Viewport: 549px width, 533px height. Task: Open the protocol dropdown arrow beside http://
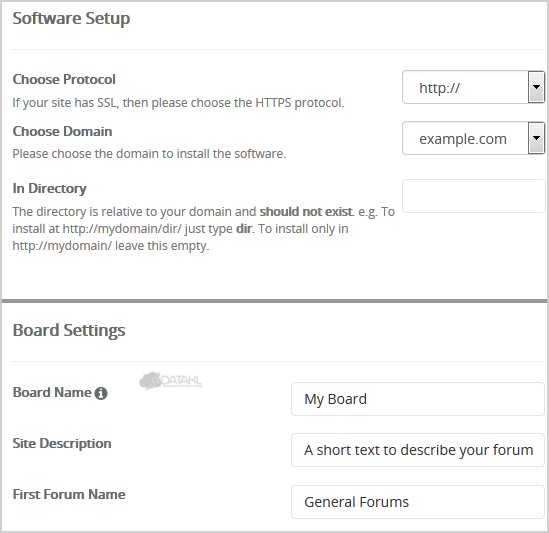click(536, 87)
